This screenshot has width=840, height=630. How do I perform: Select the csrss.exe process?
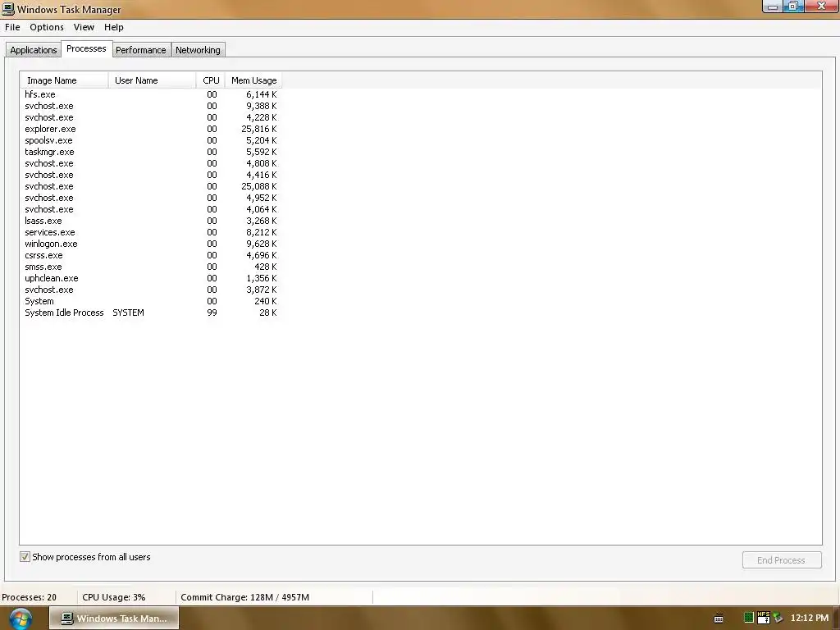151,256
